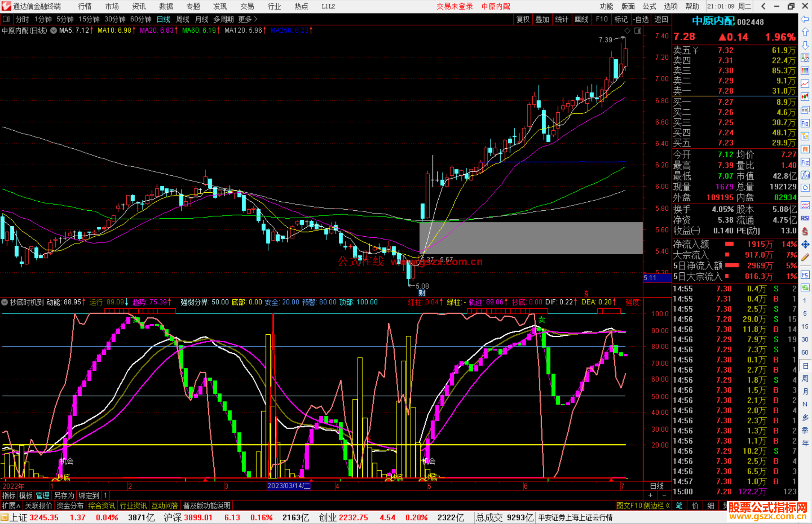Toggle MA settings circle next to 中原内配(日线)
The width and height of the screenshot is (812, 524).
pyautogui.click(x=54, y=30)
